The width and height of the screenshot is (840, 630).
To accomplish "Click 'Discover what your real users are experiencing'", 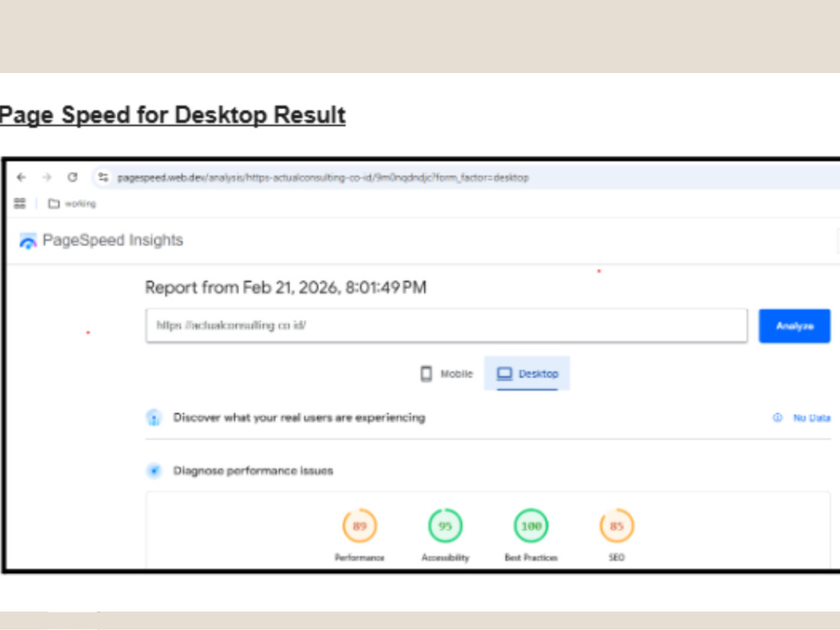I will tap(299, 417).
